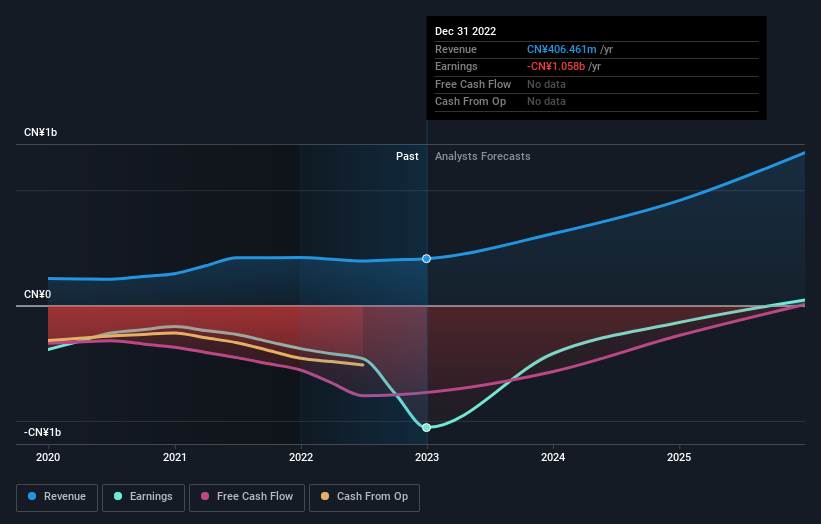Toggle the Revenue series in the legend
821x524 pixels.
(57, 497)
